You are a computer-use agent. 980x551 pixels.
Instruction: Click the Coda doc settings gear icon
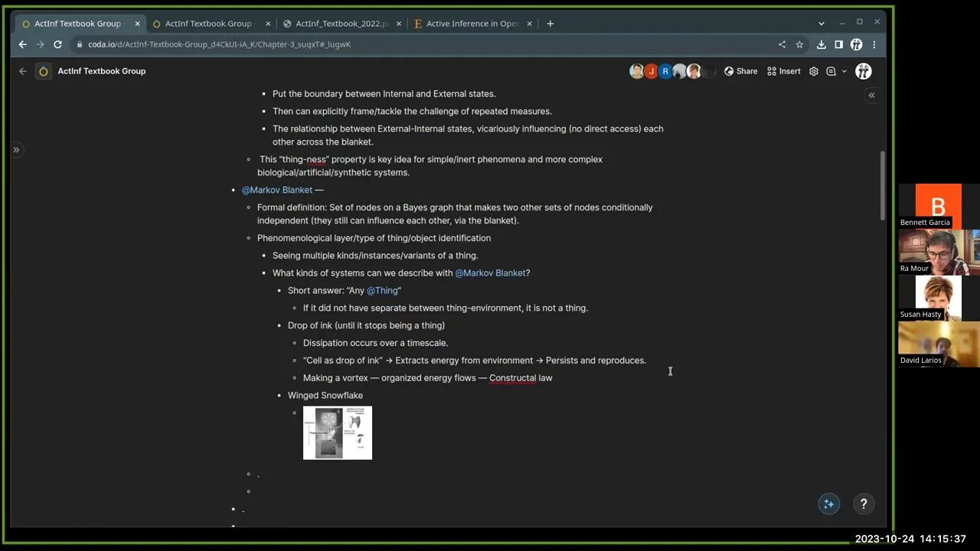[x=814, y=71]
